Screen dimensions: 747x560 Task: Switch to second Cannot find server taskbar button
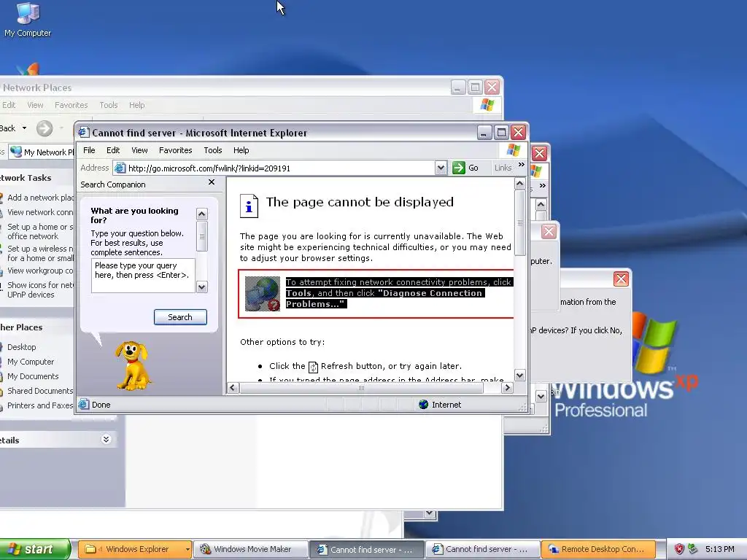(481, 550)
